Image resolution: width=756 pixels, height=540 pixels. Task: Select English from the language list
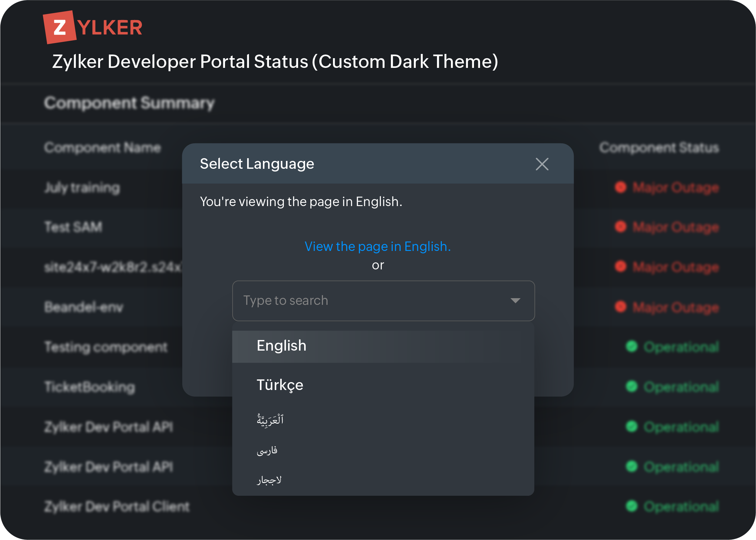click(x=281, y=346)
